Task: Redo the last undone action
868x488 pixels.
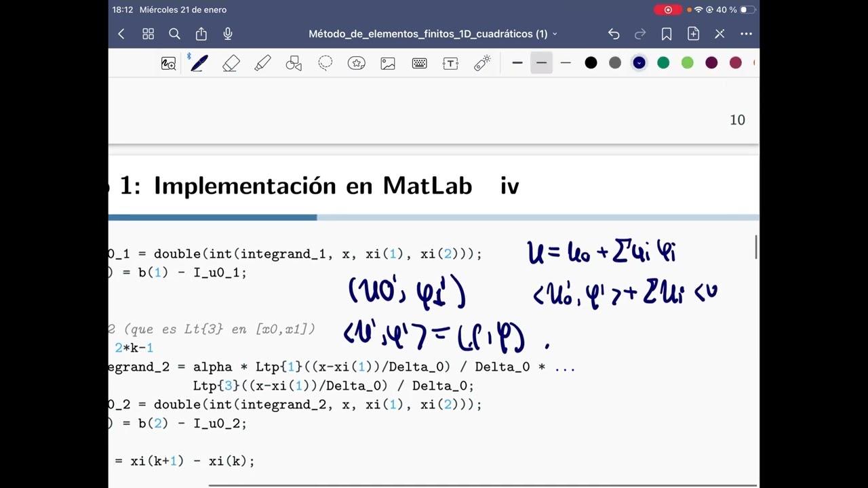Action: [640, 34]
